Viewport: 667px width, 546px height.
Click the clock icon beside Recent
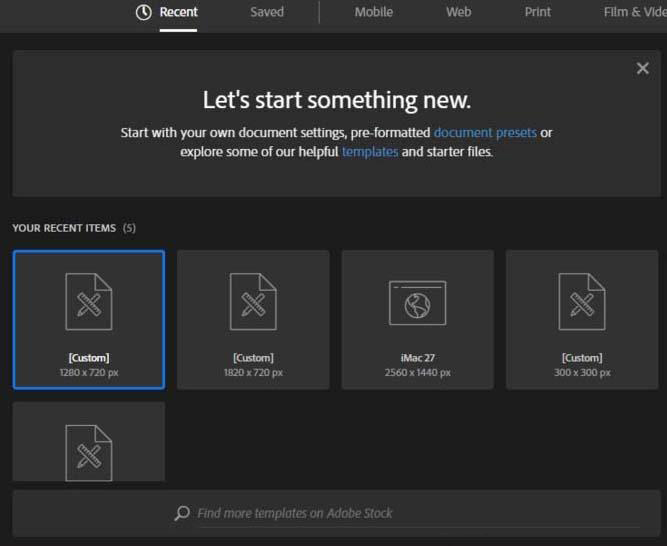(x=144, y=12)
